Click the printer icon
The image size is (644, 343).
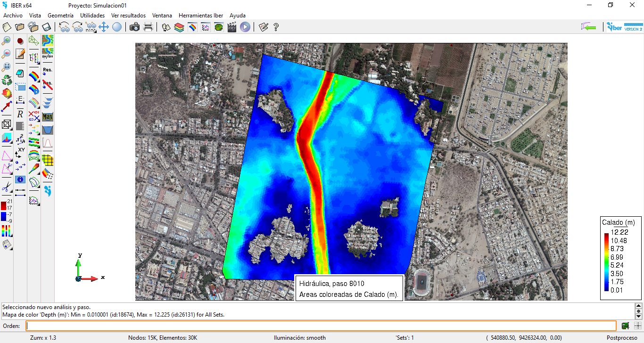[148, 27]
